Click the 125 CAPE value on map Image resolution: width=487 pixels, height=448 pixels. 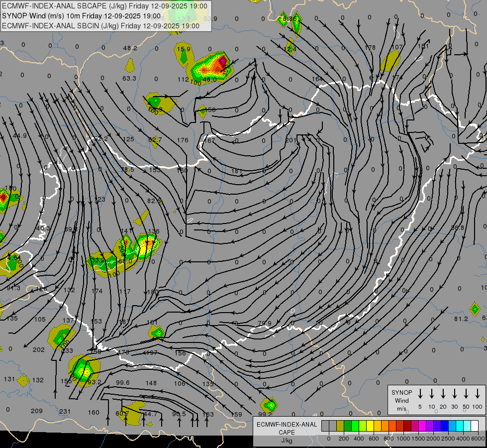coord(128,139)
